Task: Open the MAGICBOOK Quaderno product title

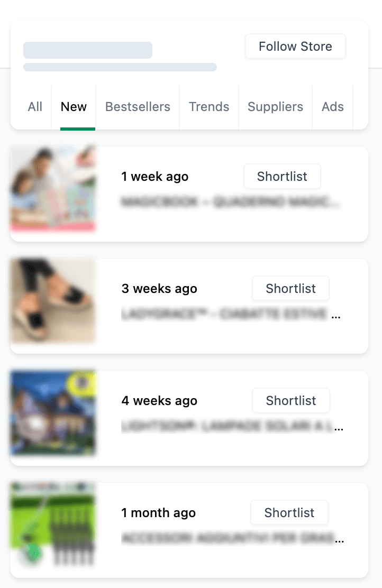Action: (230, 202)
